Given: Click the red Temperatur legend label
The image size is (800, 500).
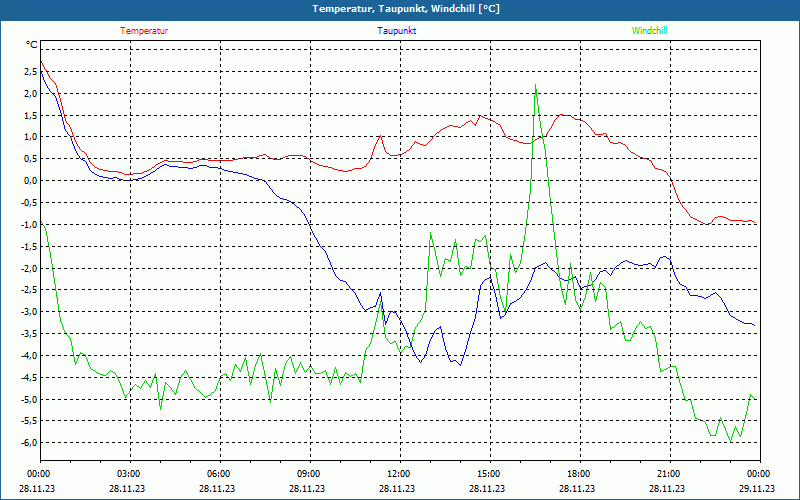Looking at the screenshot, I should pos(144,31).
